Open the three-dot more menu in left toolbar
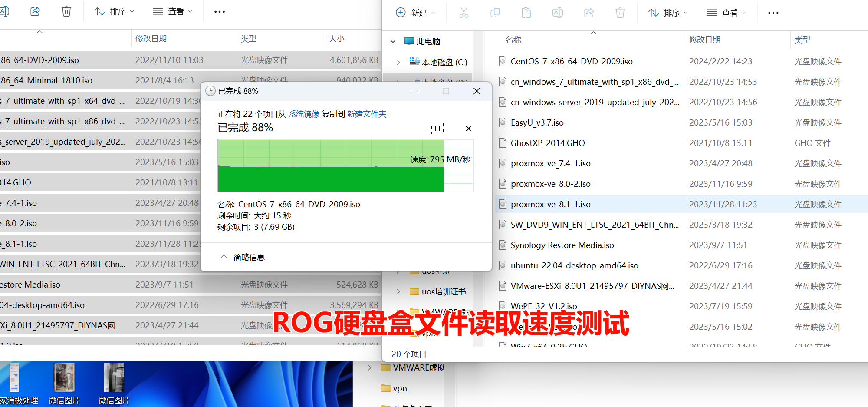The height and width of the screenshot is (407, 868). click(220, 12)
